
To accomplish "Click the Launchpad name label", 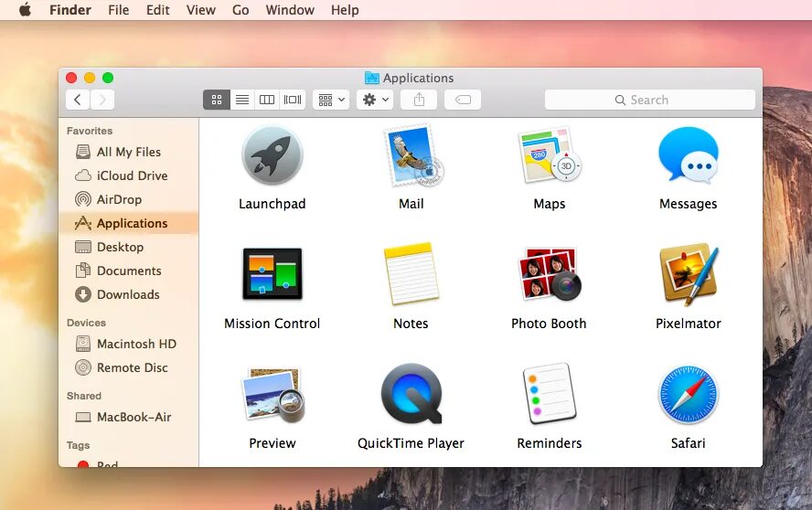I will coord(272,204).
